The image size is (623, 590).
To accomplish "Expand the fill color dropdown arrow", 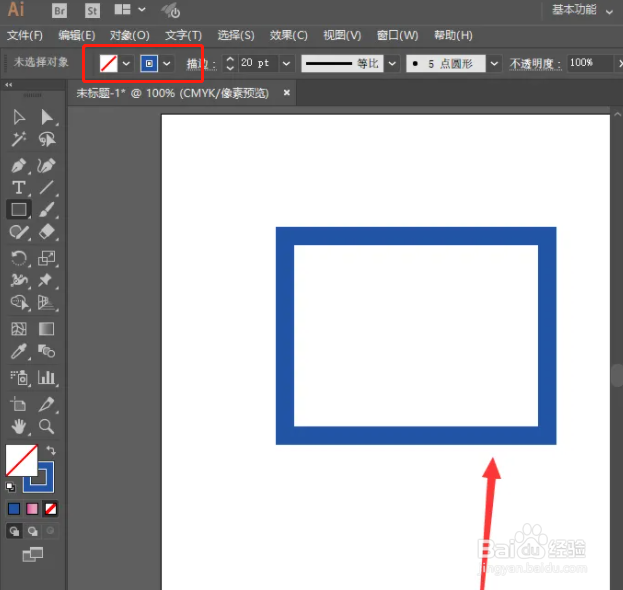I will tap(126, 64).
